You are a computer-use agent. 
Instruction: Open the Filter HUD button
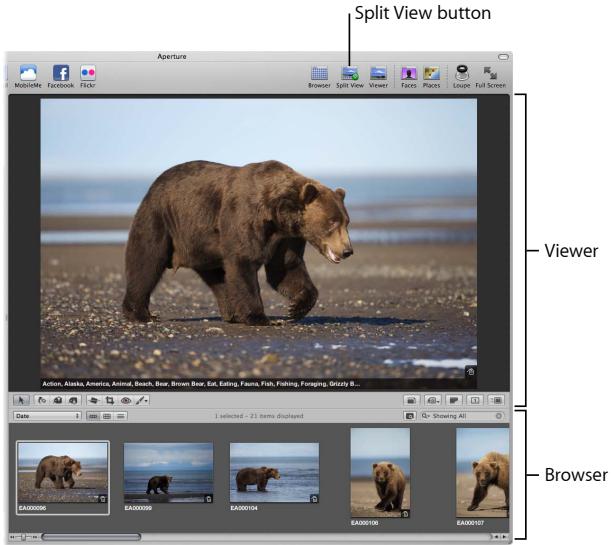point(409,416)
